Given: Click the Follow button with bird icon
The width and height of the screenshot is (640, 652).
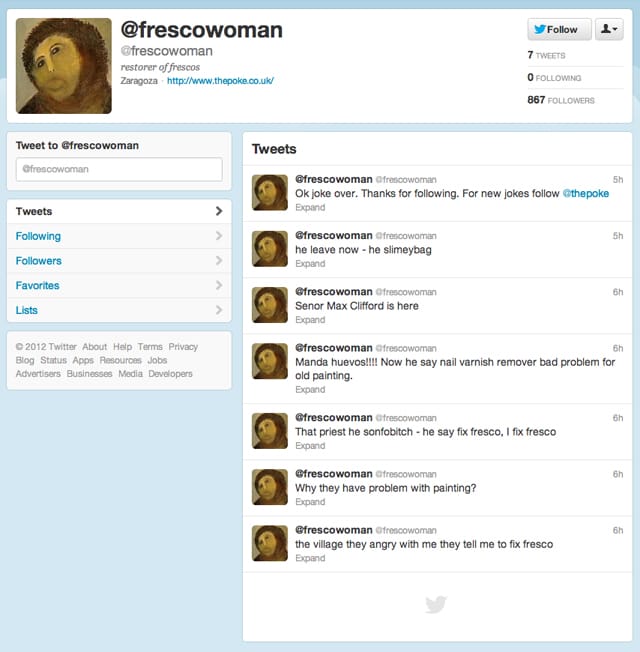Looking at the screenshot, I should 559,29.
